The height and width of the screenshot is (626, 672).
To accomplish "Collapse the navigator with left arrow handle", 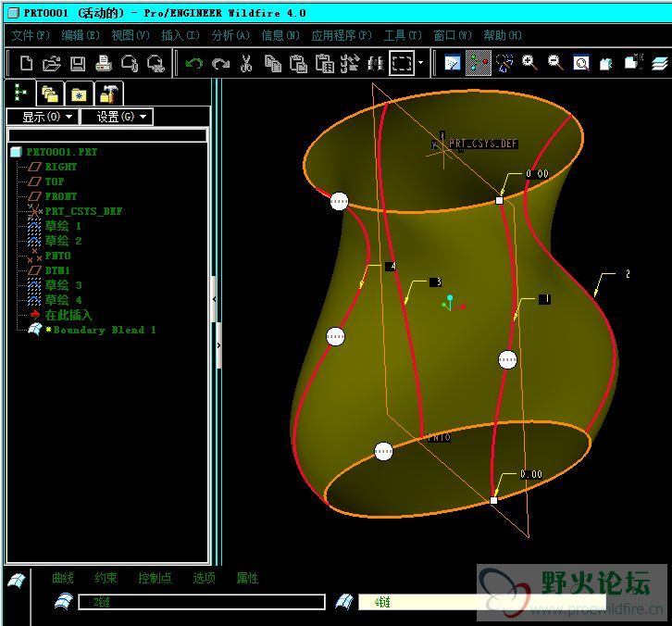I will tap(215, 299).
